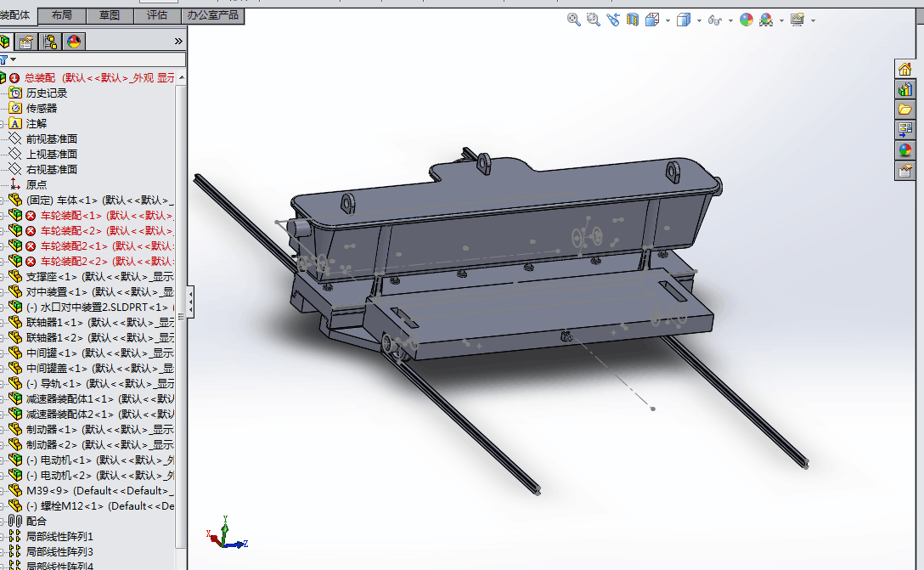The width and height of the screenshot is (924, 570).
Task: Click the coordinate triad in viewport
Action: [x=226, y=533]
